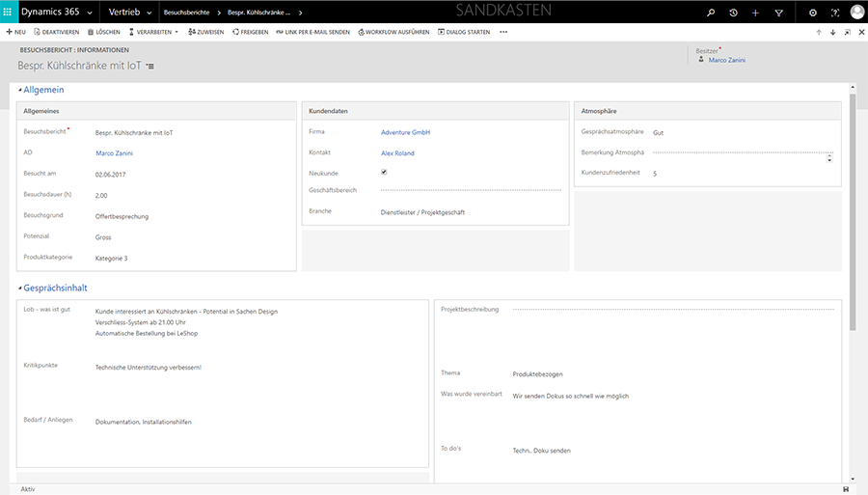Screen dimensions: 868x495
Task: Expand chevron after Bespr. Kühlschränke breadcrumb
Action: point(301,13)
